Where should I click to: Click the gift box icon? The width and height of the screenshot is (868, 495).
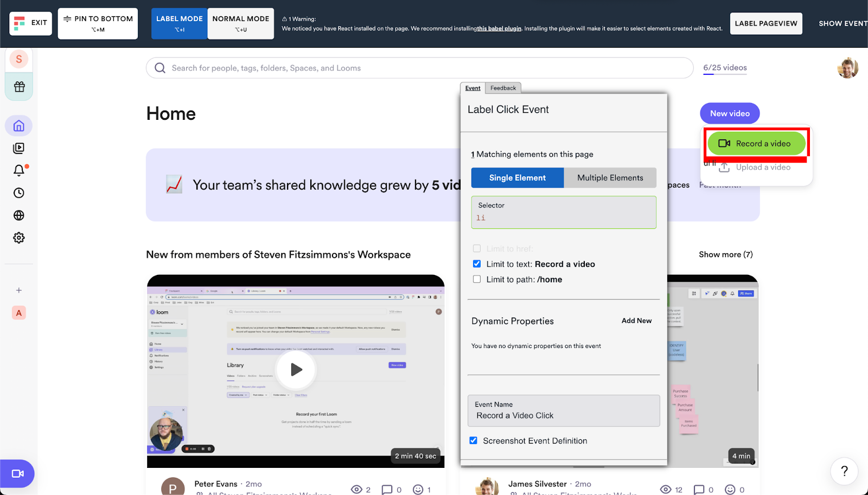(20, 87)
